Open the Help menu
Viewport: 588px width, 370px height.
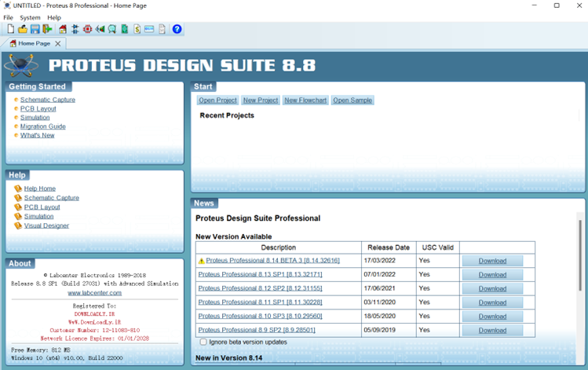(54, 17)
